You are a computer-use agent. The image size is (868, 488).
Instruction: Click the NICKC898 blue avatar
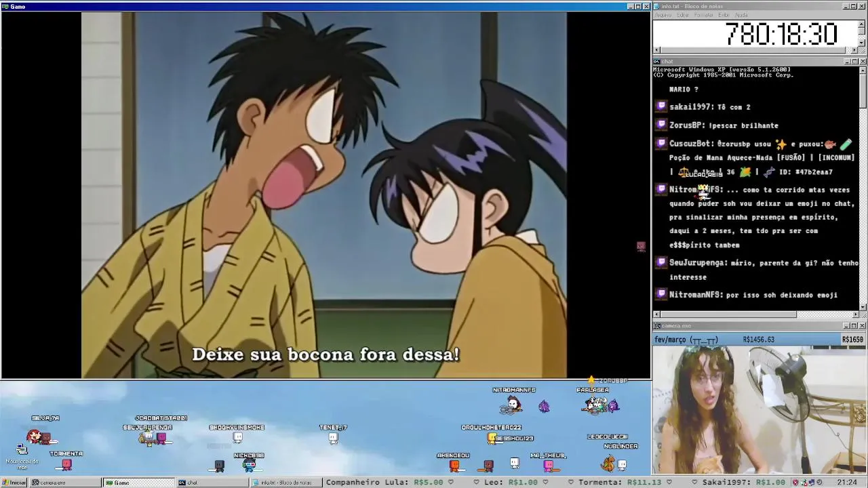[250, 465]
